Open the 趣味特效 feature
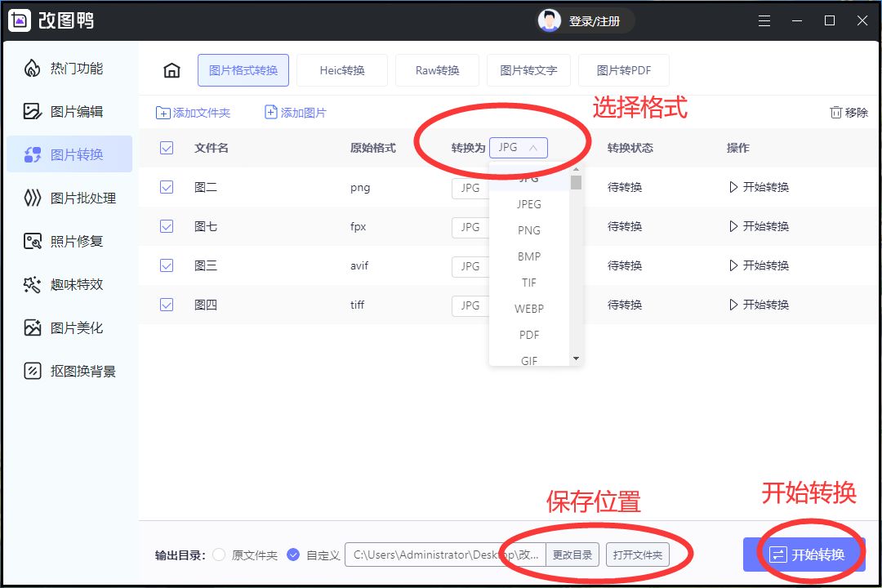 [x=75, y=284]
